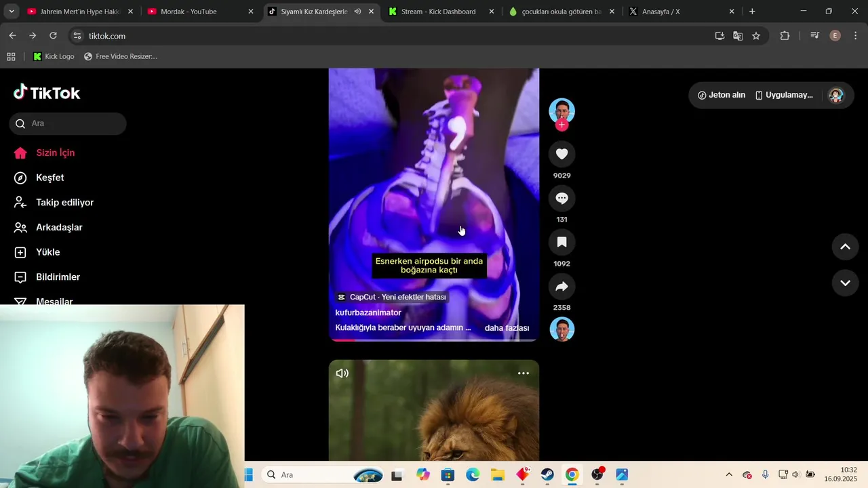Reload the page

pyautogui.click(x=53, y=36)
